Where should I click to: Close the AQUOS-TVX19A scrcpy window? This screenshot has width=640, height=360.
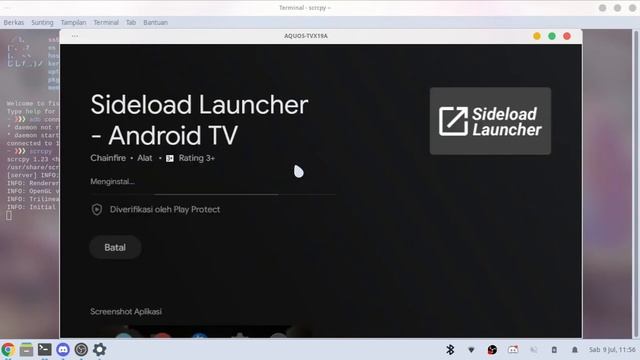pyautogui.click(x=567, y=36)
